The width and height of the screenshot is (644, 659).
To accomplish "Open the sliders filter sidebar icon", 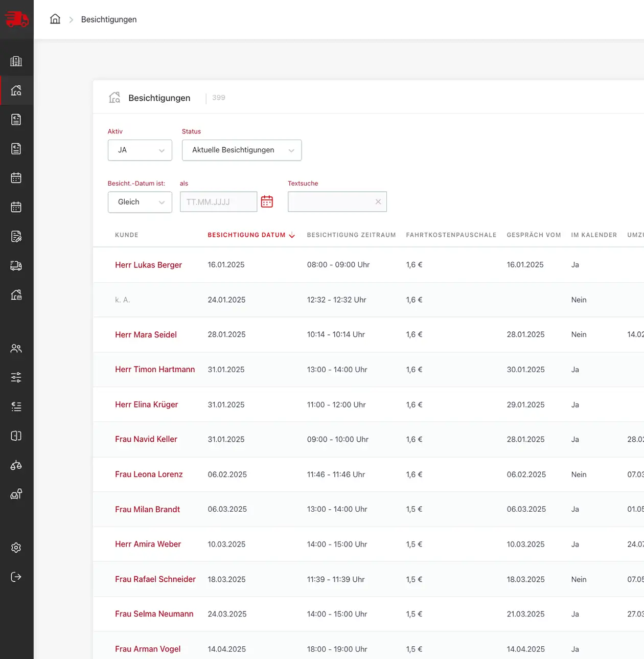I will pos(16,378).
